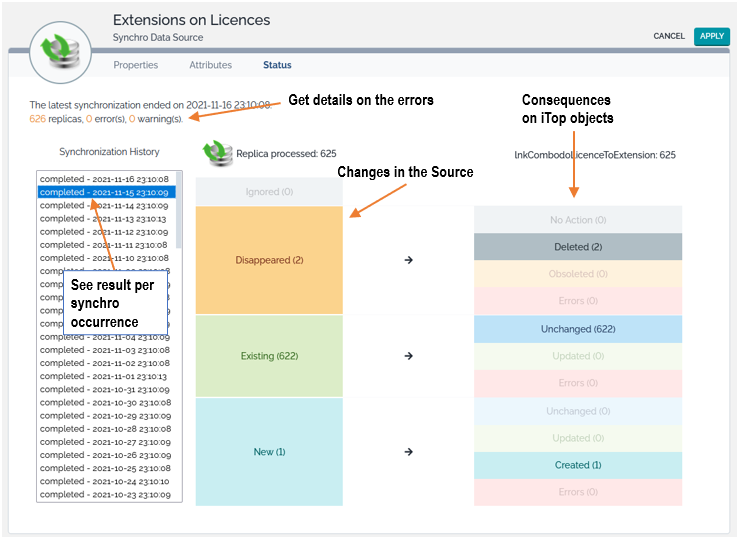Open the Unchanged (622) result box
This screenshot has width=737, height=537.
(578, 329)
